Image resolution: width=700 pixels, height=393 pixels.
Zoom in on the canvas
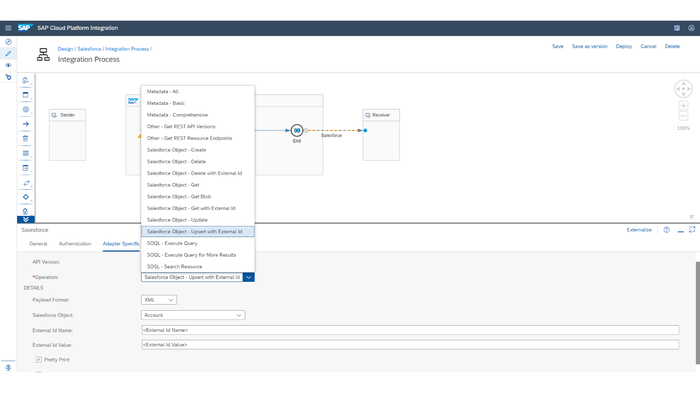click(x=683, y=106)
